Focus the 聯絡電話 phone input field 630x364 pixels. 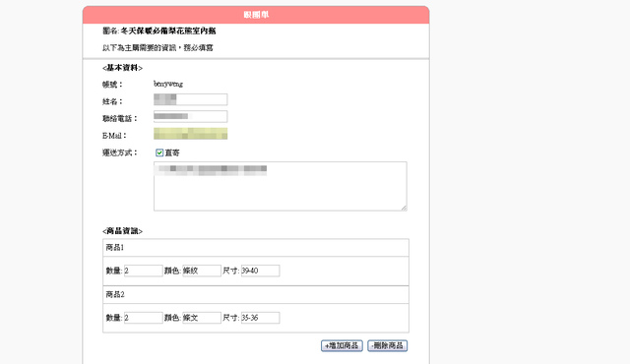(x=190, y=116)
